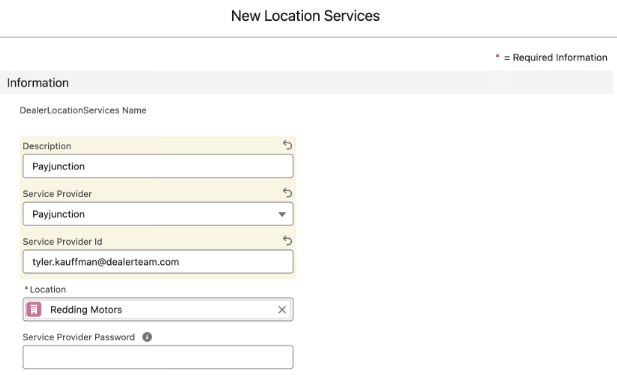The height and width of the screenshot is (375, 617).
Task: Click the Service Provider Password label
Action: click(79, 337)
